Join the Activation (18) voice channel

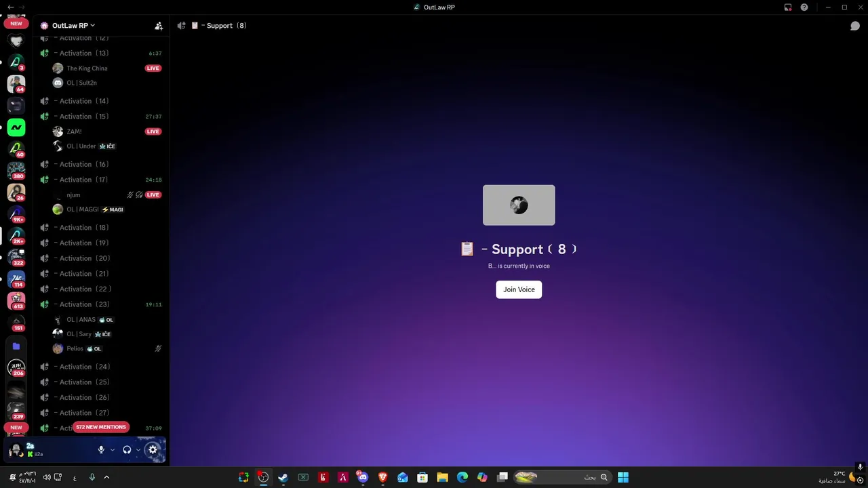pos(101,227)
